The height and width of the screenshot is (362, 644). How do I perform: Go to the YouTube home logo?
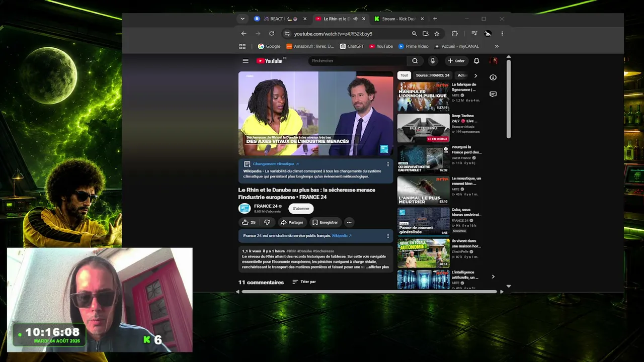(270, 61)
